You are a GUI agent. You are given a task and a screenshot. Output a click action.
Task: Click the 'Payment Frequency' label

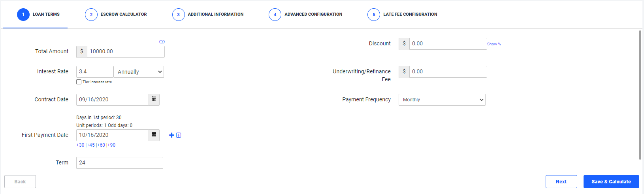click(x=366, y=99)
